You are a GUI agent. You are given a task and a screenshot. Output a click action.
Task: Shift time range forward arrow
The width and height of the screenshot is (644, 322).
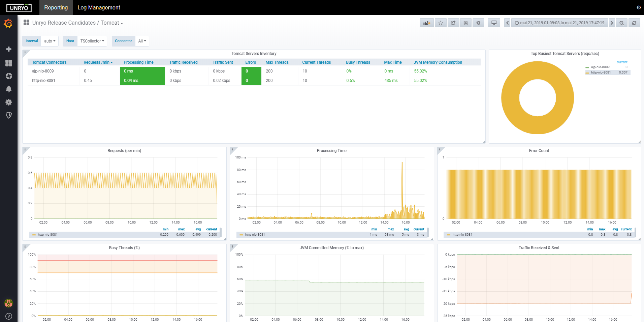click(x=612, y=23)
